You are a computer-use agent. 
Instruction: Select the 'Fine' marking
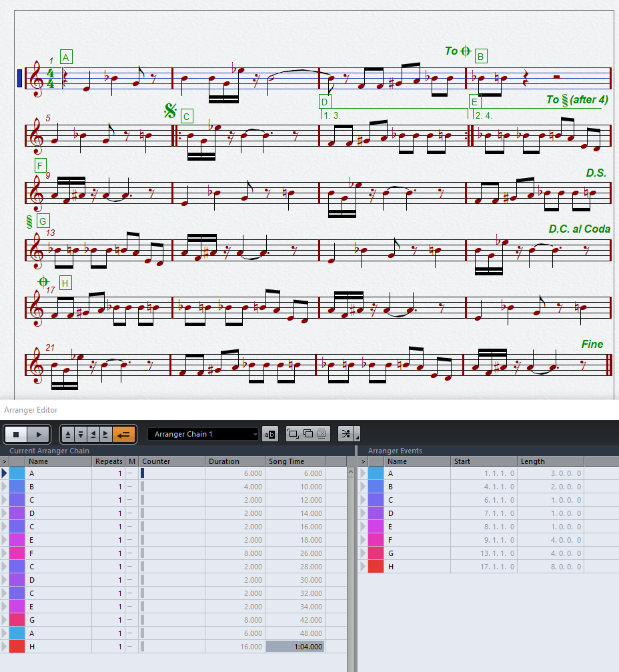pyautogui.click(x=592, y=344)
